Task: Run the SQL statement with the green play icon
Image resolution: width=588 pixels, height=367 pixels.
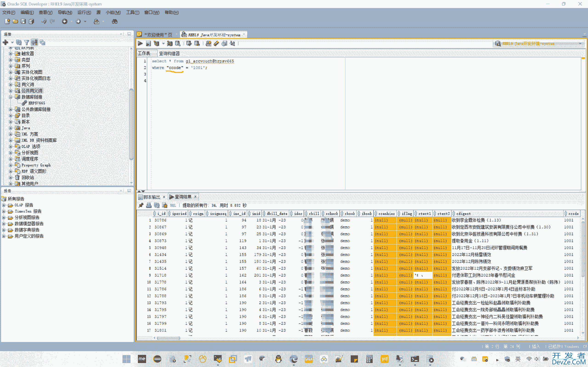Action: tap(140, 43)
